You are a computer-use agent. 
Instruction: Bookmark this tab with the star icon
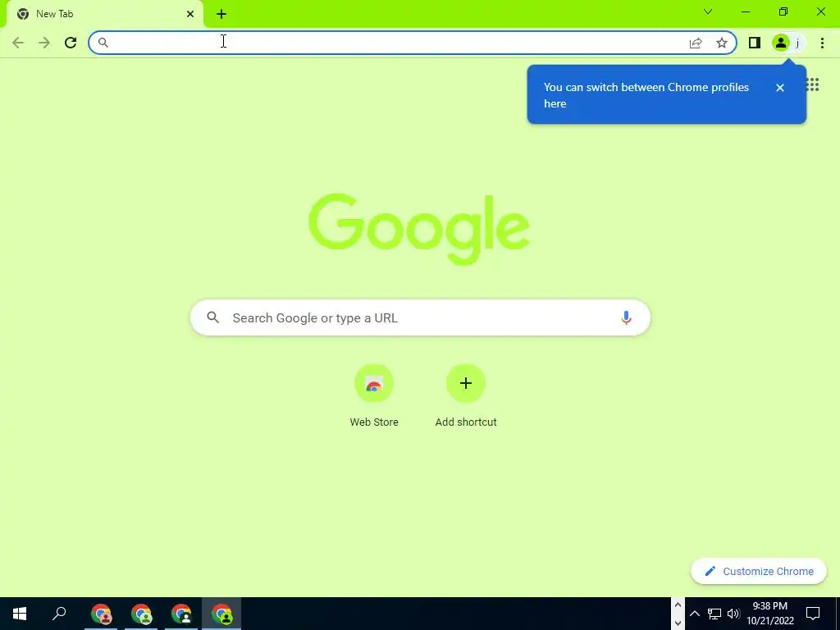coord(722,43)
